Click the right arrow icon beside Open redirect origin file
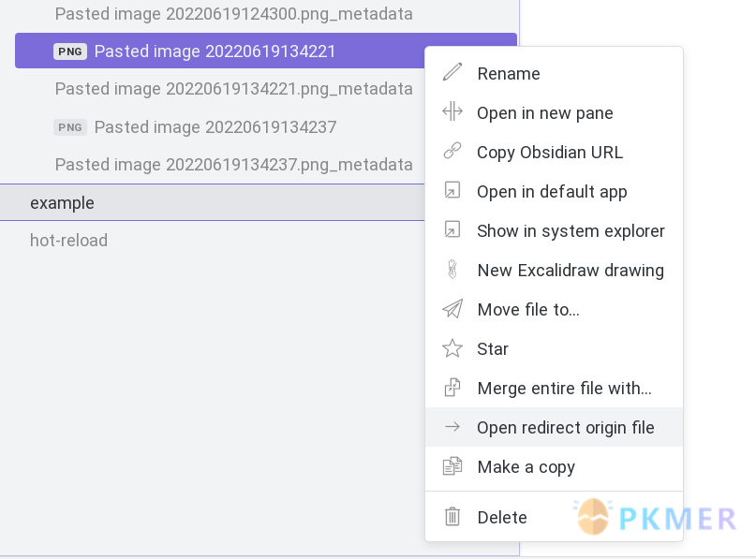Image resolution: width=756 pixels, height=559 pixels. 452,426
